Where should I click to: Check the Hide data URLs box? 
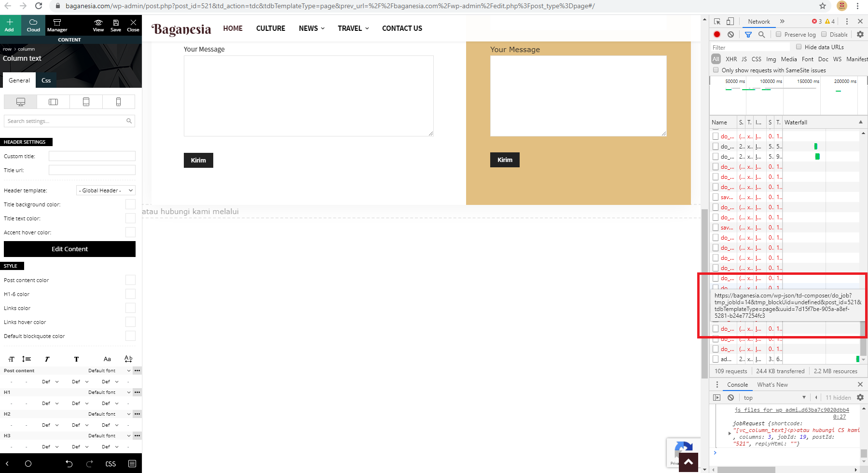[799, 47]
